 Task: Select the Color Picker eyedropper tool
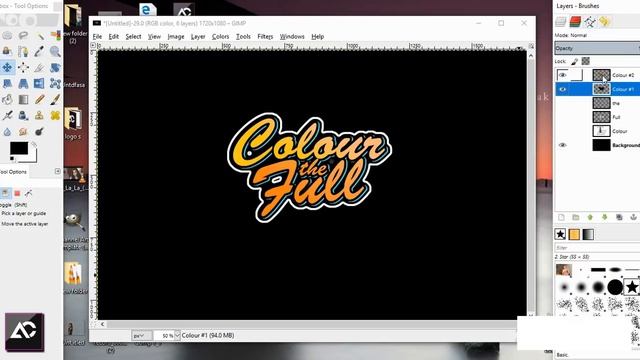39,51
